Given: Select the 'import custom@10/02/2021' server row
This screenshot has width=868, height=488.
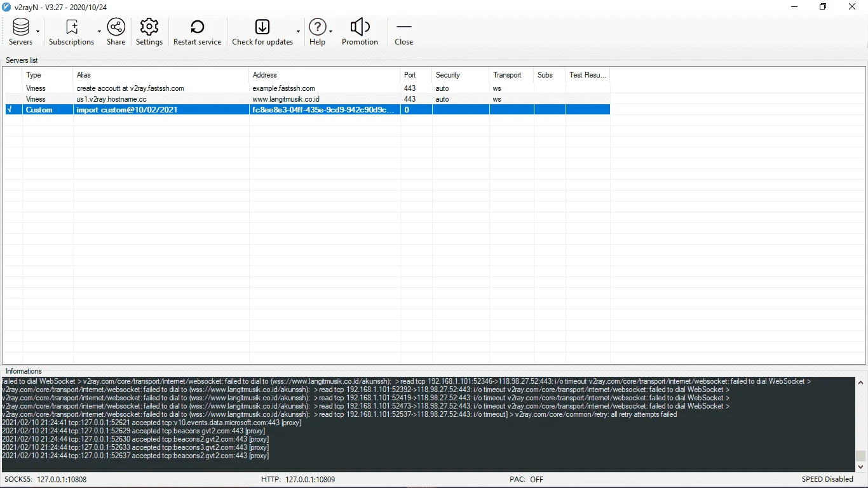Looking at the screenshot, I should pyautogui.click(x=307, y=110).
